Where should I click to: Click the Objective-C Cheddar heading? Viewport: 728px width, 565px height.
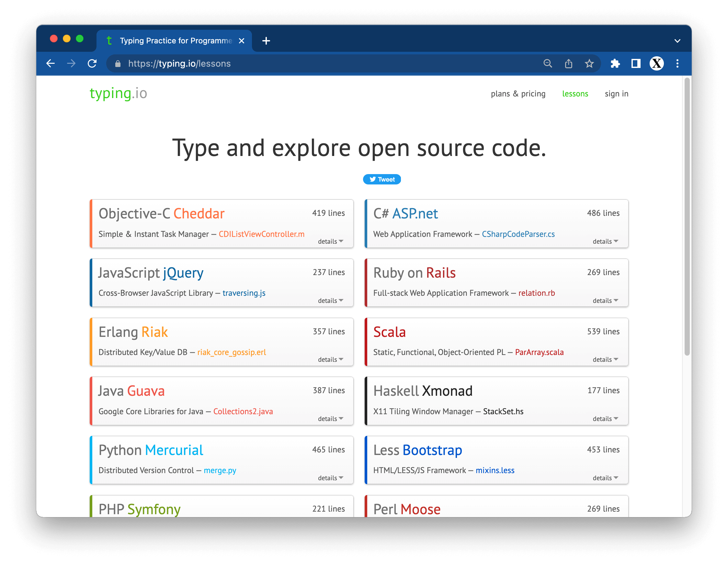161,214
